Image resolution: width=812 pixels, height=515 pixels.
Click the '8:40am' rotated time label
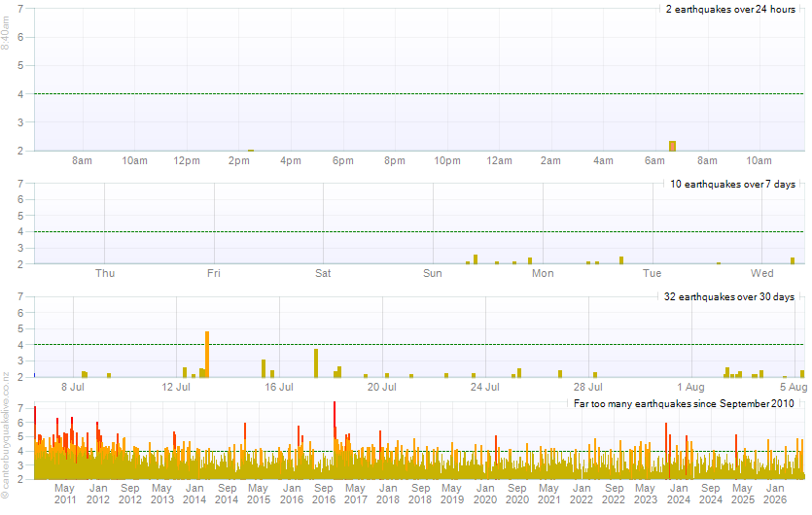(5, 33)
